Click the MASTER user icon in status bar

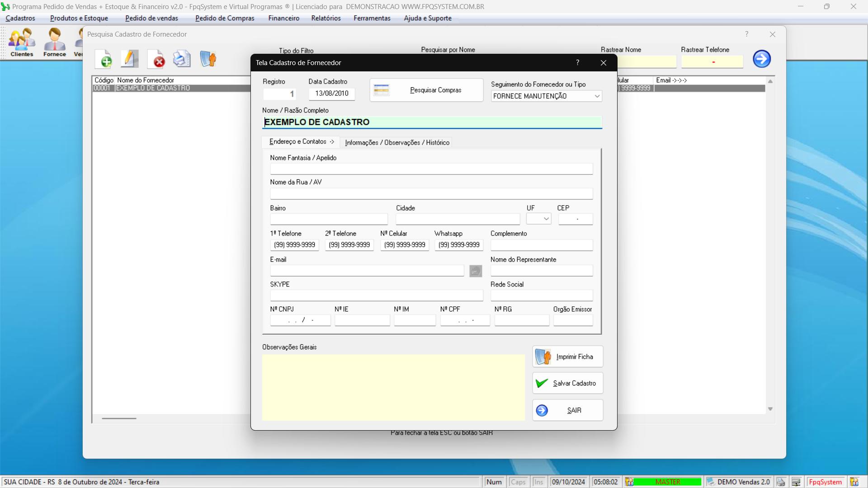629,482
